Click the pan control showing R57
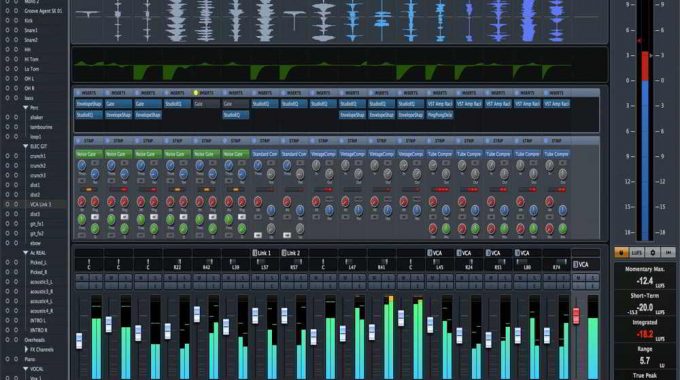Screen dimensions: 680x380 click(x=294, y=264)
